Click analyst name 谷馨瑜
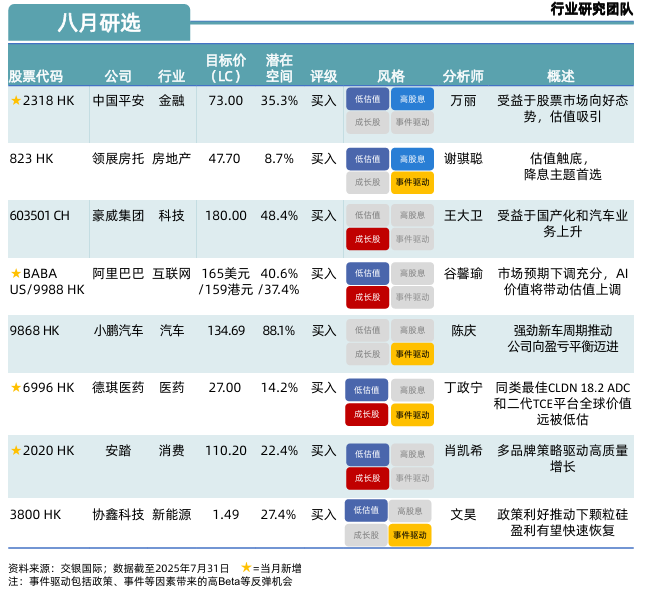 click(463, 274)
